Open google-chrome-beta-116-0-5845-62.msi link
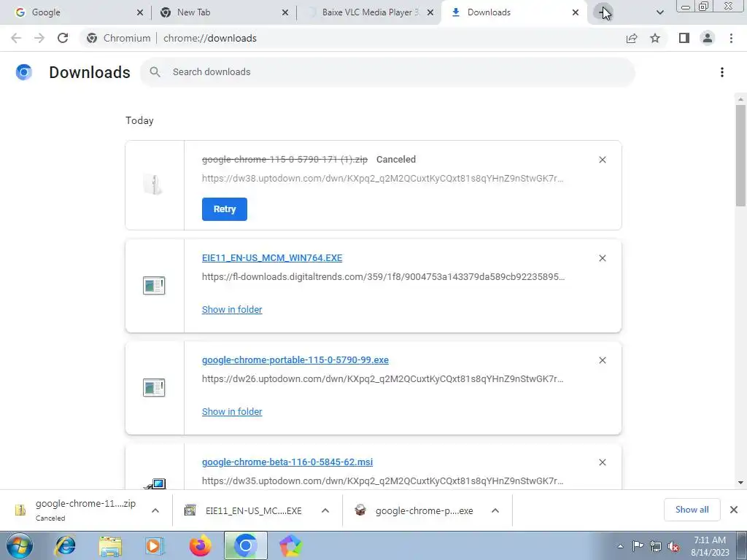The image size is (747, 560). coord(287,462)
